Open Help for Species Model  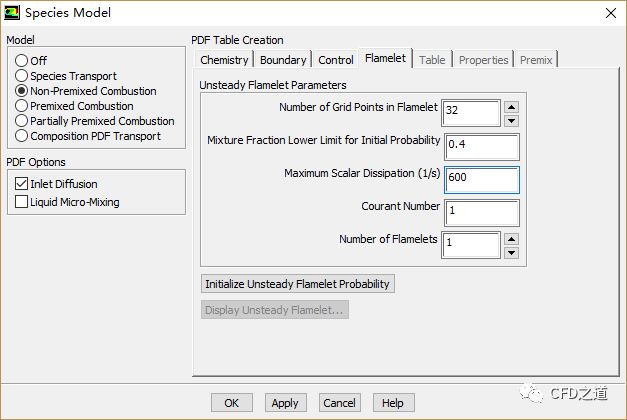392,403
